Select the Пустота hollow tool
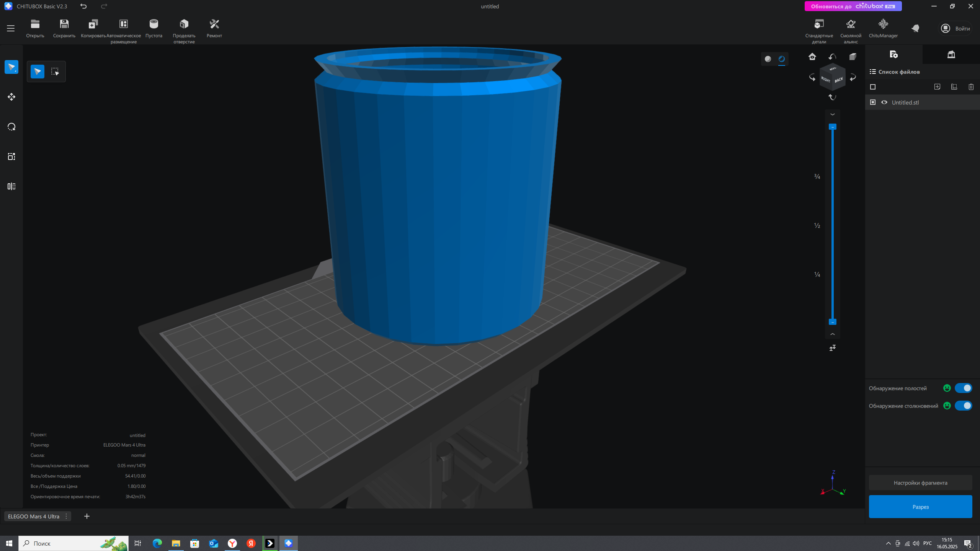This screenshot has height=551, width=980. point(154,28)
